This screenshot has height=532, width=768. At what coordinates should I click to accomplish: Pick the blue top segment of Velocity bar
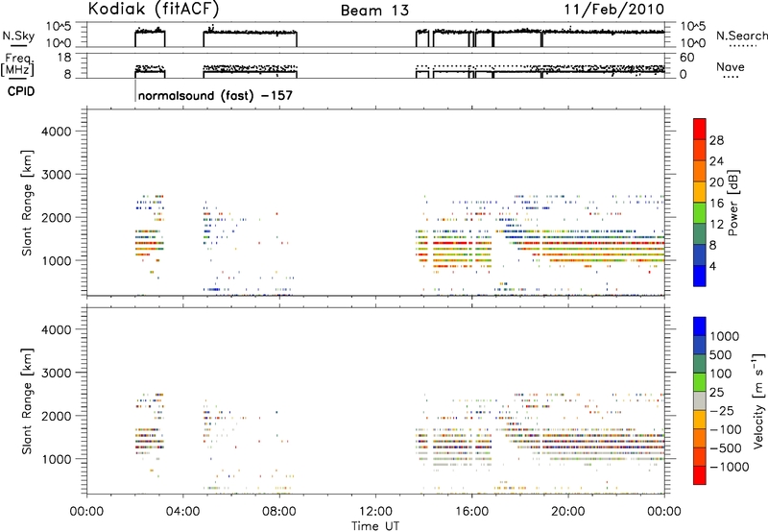pyautogui.click(x=700, y=326)
